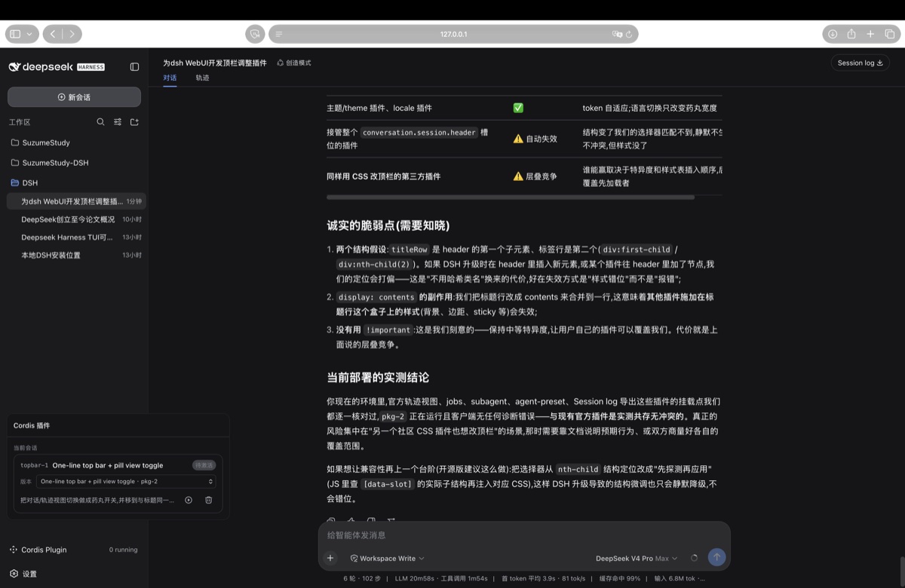Viewport: 905px width, 588px height.
Task: Open the 版本 pkg-2 version dropdown
Action: pos(127,481)
